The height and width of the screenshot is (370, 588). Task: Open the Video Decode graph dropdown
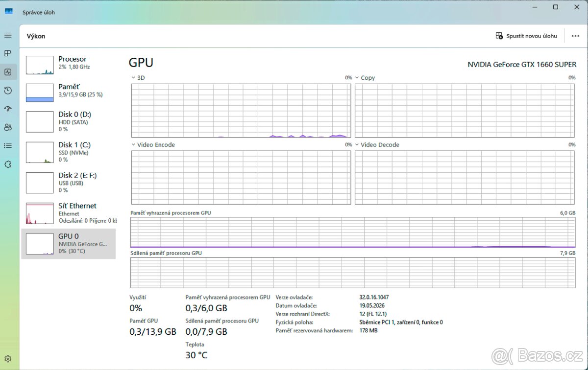tap(357, 145)
